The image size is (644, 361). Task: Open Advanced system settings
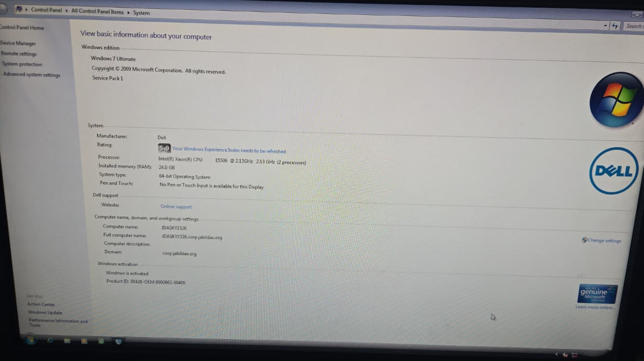[32, 75]
